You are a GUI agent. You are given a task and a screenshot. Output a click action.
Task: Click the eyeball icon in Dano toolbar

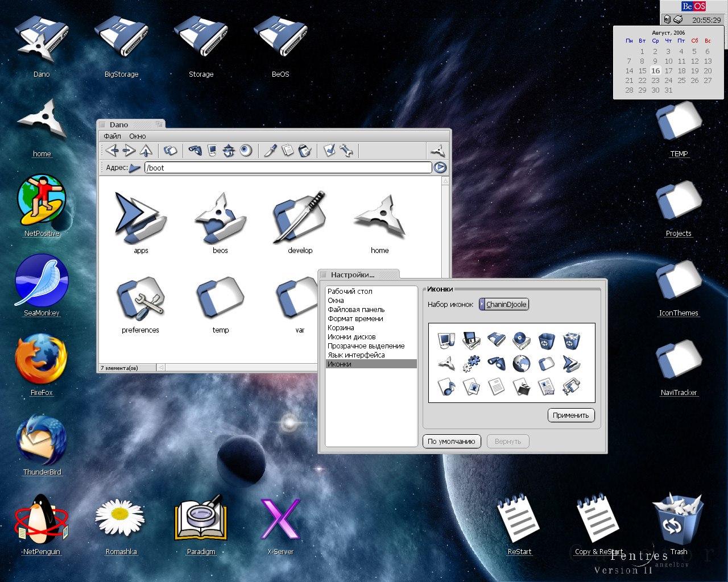click(x=246, y=151)
